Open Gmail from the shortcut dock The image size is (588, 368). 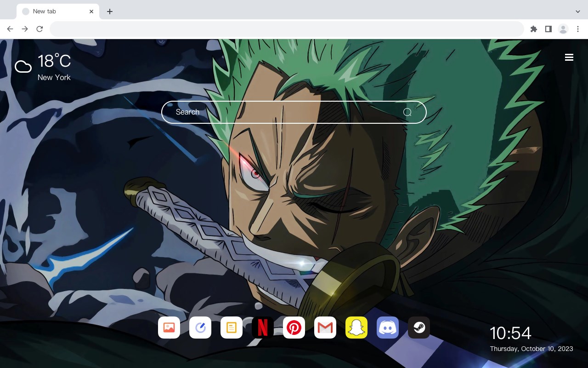(325, 328)
